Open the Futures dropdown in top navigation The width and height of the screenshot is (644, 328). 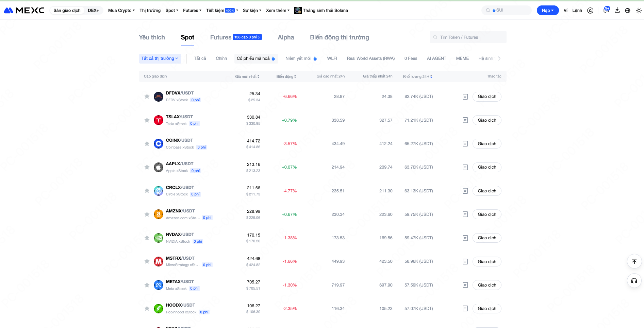(x=192, y=11)
